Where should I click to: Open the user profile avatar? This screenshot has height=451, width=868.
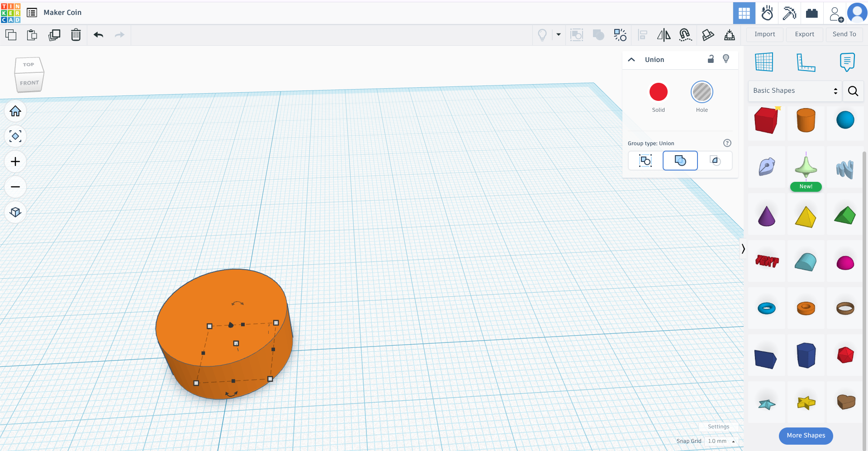point(857,13)
